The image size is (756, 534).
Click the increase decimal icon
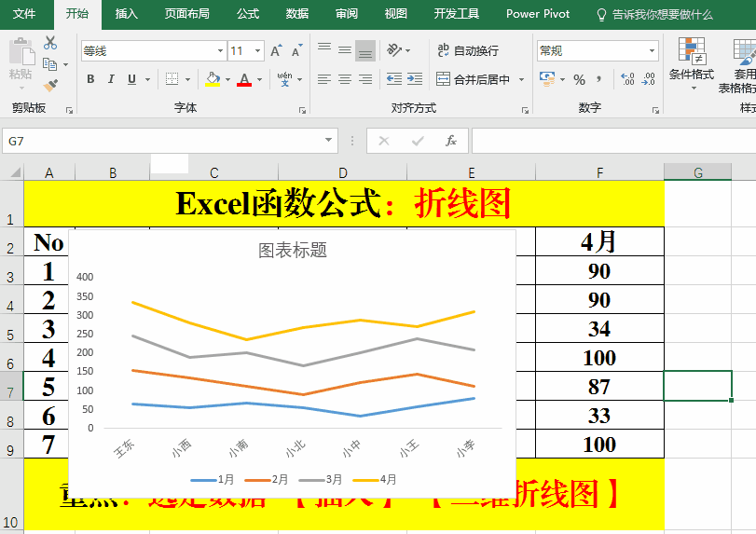(x=625, y=79)
